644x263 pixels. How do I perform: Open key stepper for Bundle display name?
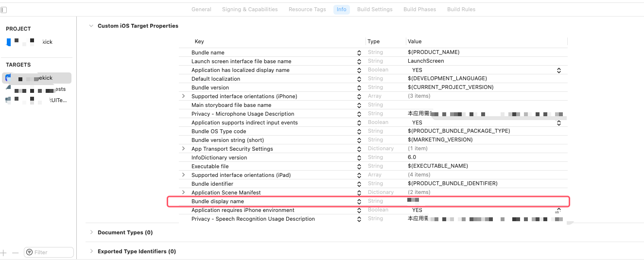click(359, 201)
